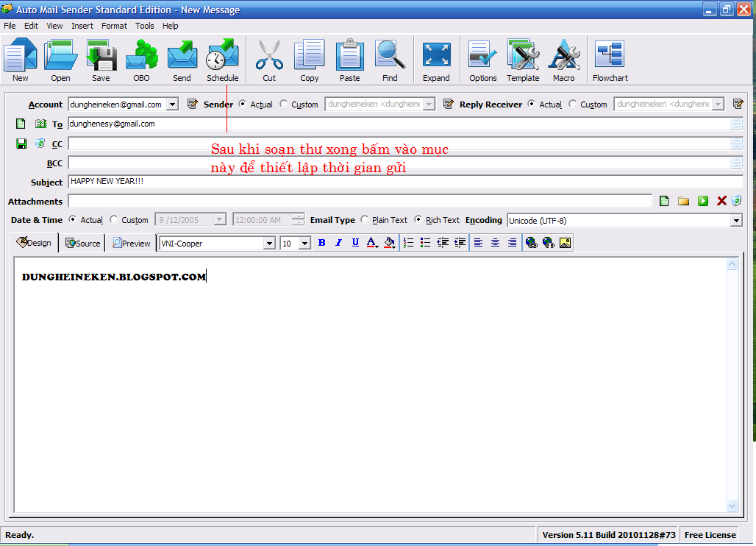Choose Rich Text email type
This screenshot has width=756, height=546.
click(418, 219)
